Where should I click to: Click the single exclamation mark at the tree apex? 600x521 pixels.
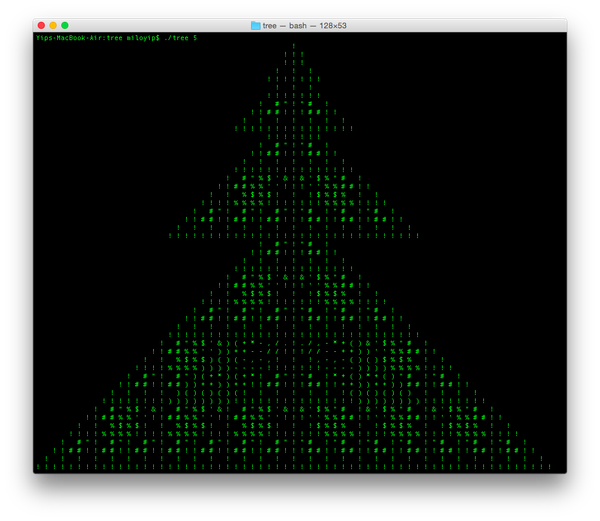point(294,45)
